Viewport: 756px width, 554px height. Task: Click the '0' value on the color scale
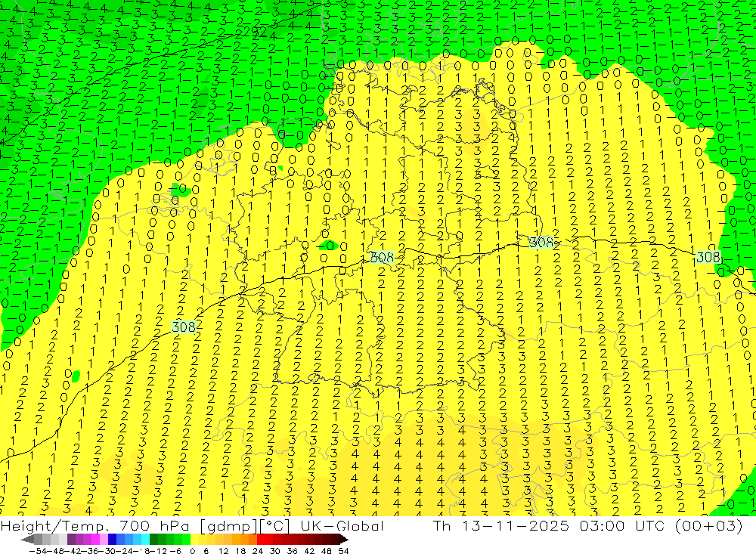point(192,551)
